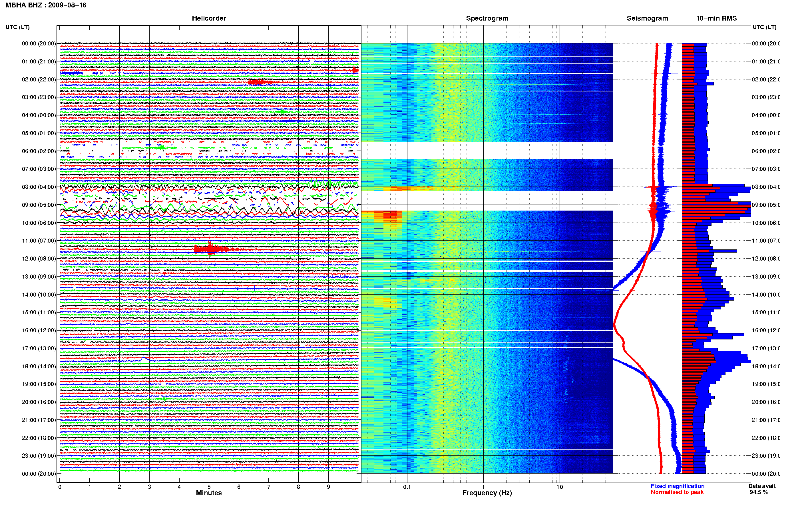812x508 pixels.
Task: Click left time label 08:00 (04:00)
Action: (x=39, y=187)
